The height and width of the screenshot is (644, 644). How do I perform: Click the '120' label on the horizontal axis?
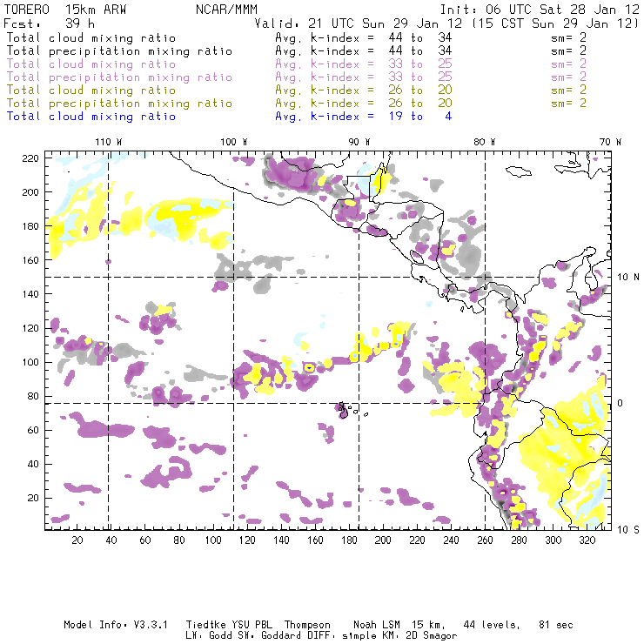point(247,540)
